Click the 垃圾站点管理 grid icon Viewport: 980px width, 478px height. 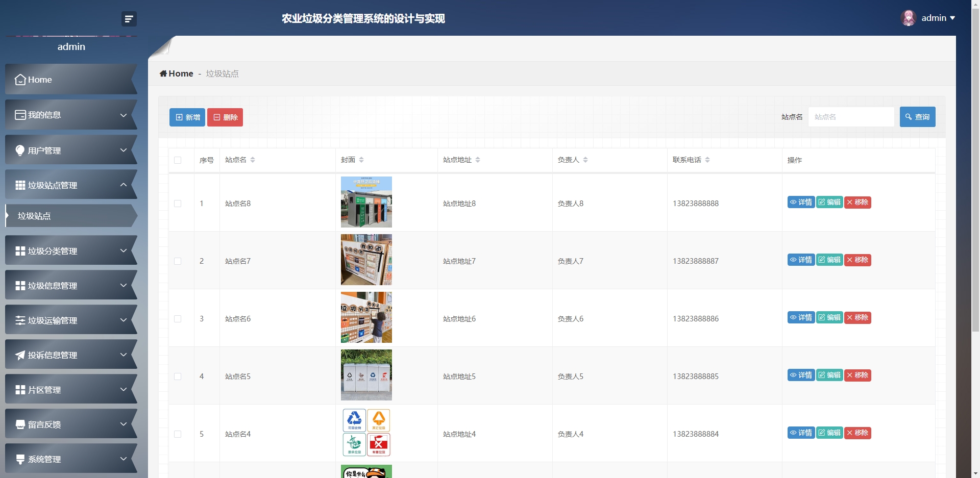pos(20,185)
